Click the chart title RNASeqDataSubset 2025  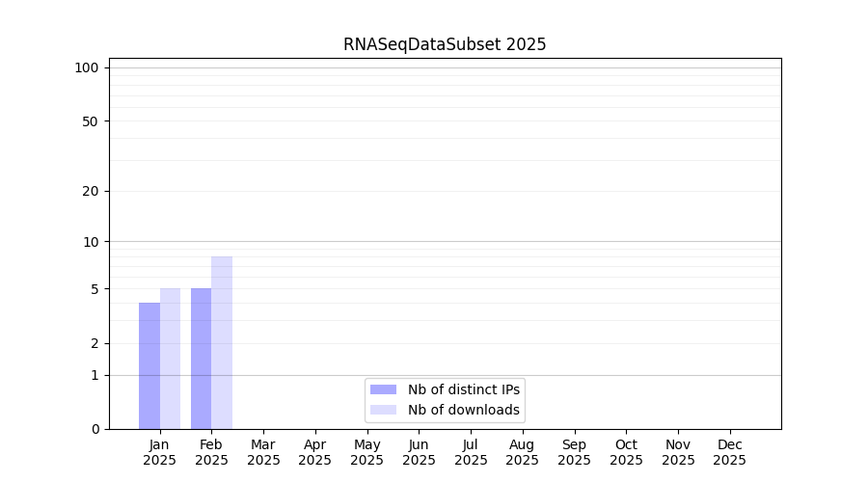tap(445, 44)
